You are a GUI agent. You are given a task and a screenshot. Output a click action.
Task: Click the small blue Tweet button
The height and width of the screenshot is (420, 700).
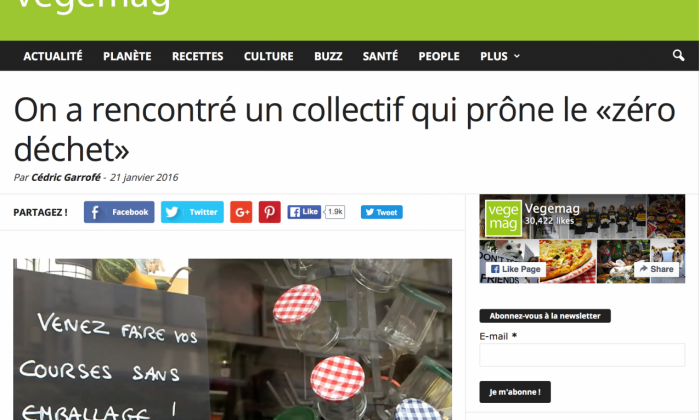pos(382,212)
